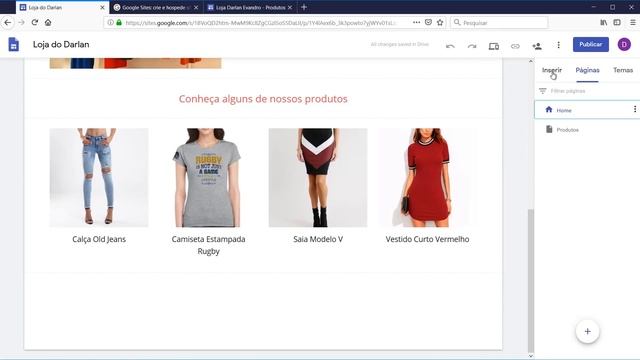Close the Google Sites browser tab

pos(196,7)
